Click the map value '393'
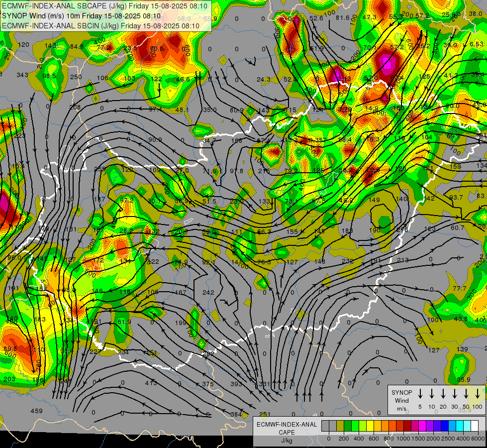487x448 pixels. tap(236, 384)
